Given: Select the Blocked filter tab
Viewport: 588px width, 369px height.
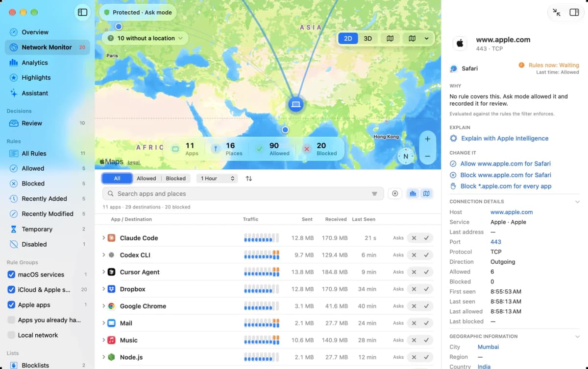Looking at the screenshot, I should point(176,179).
